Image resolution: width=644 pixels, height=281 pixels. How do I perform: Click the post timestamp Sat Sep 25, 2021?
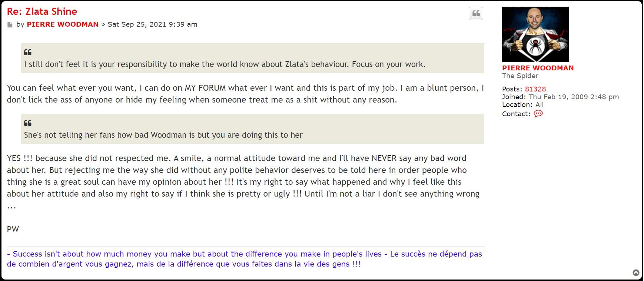coord(152,24)
